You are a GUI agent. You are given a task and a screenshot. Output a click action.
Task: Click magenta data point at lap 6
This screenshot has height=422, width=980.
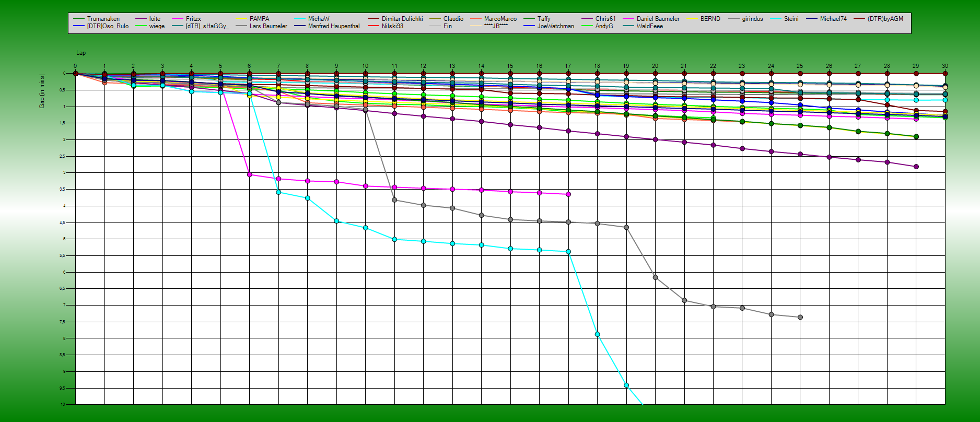click(x=250, y=174)
